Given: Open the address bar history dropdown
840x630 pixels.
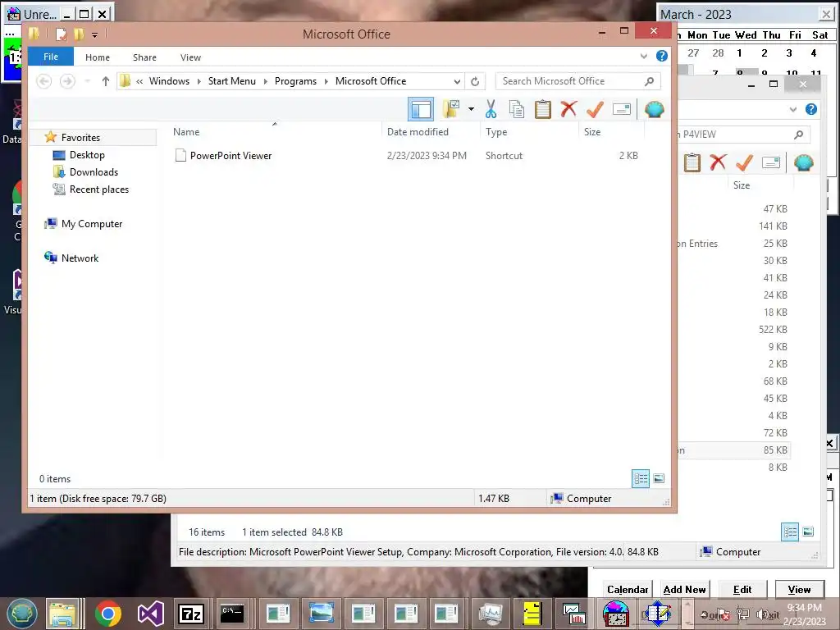Looking at the screenshot, I should [457, 81].
